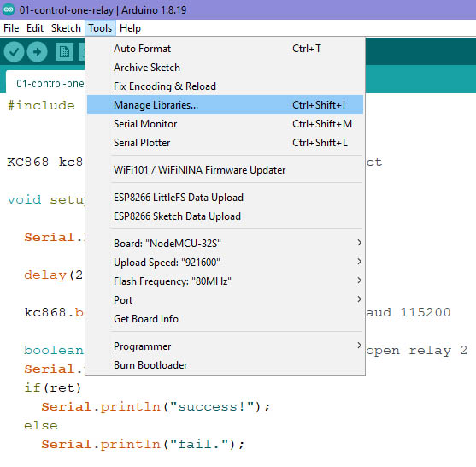Screen dimensions: 476x467
Task: Click the Upload arrow toolbar icon
Action: (37, 52)
